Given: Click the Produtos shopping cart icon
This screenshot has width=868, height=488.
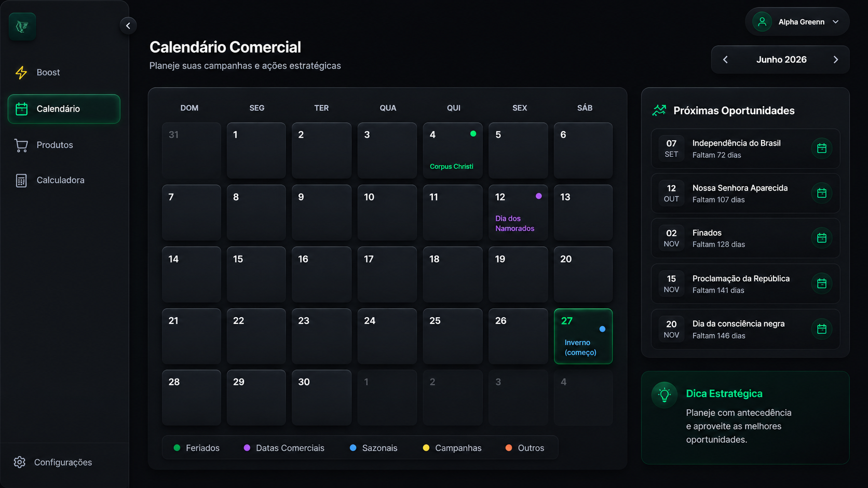Looking at the screenshot, I should click(x=21, y=145).
